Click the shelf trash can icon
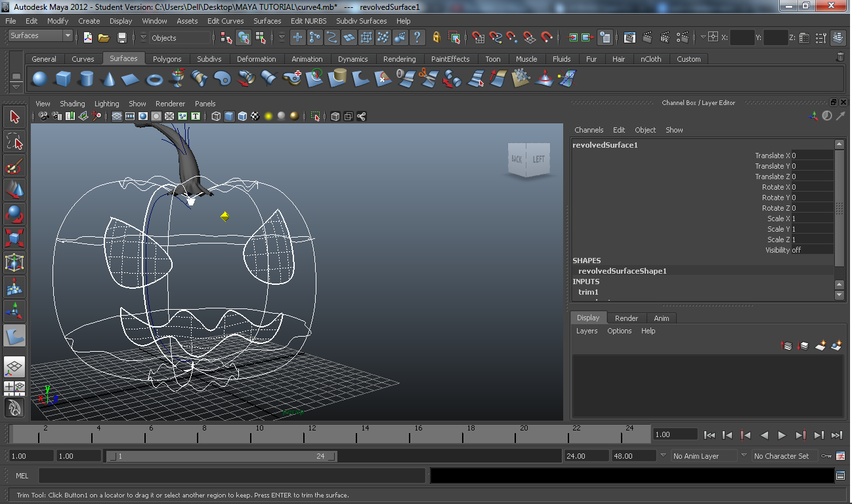The height and width of the screenshot is (504, 852). point(840,57)
